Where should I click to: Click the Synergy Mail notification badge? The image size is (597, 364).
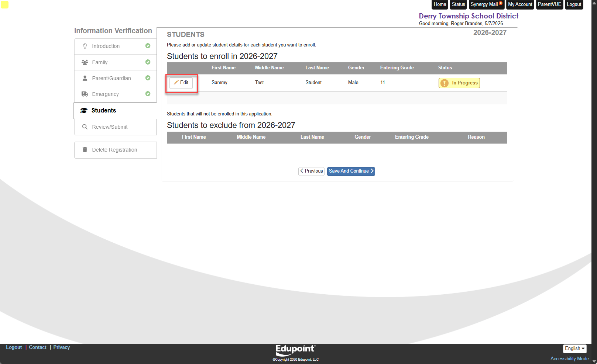(501, 3)
